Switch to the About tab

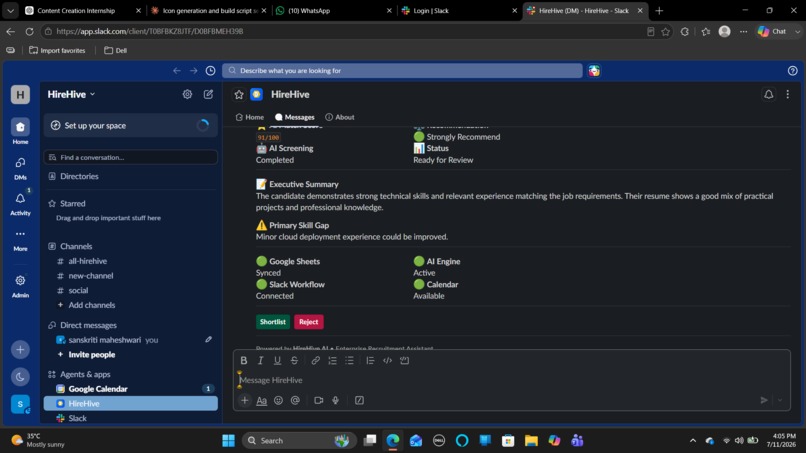[x=340, y=117]
